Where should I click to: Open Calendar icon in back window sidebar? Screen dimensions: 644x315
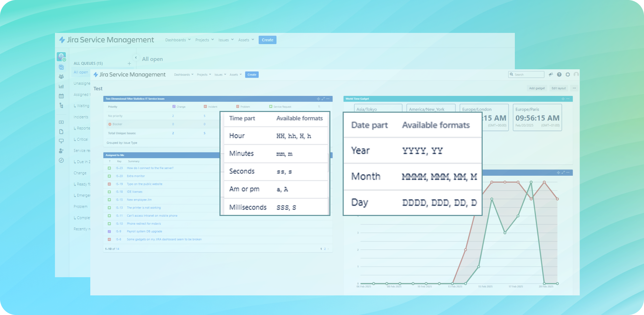click(61, 96)
